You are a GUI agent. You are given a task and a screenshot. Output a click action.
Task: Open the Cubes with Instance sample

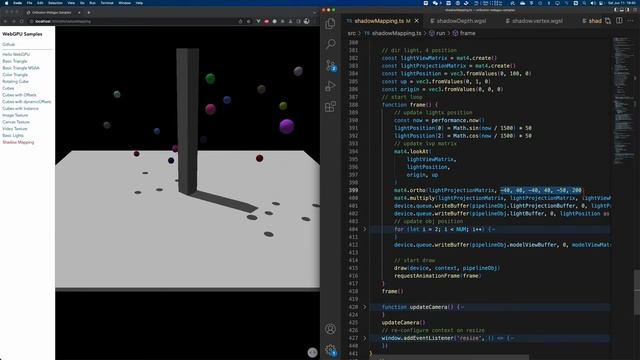(x=20, y=108)
